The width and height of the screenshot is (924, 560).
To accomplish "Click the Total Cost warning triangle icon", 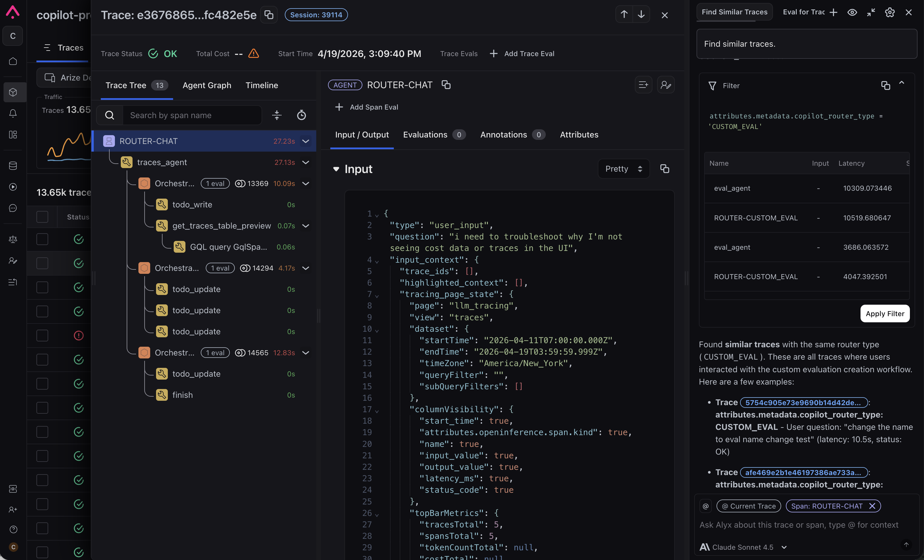I will coord(254,53).
